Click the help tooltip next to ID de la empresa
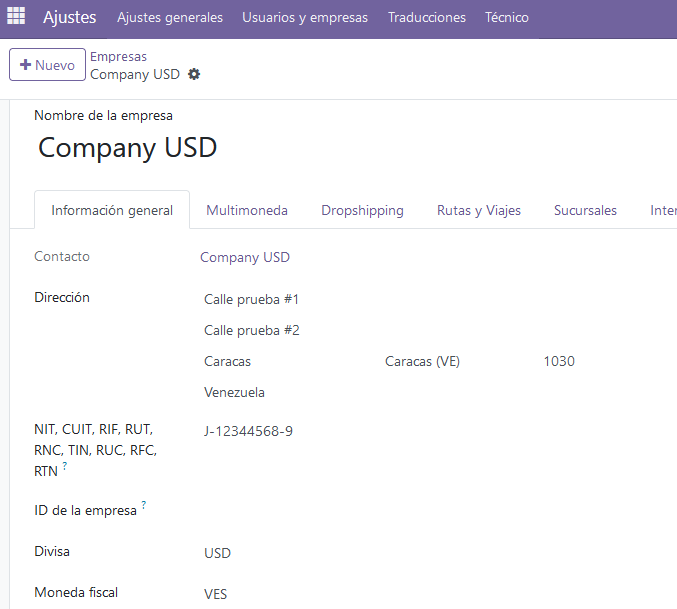This screenshot has width=677, height=609. tap(144, 505)
